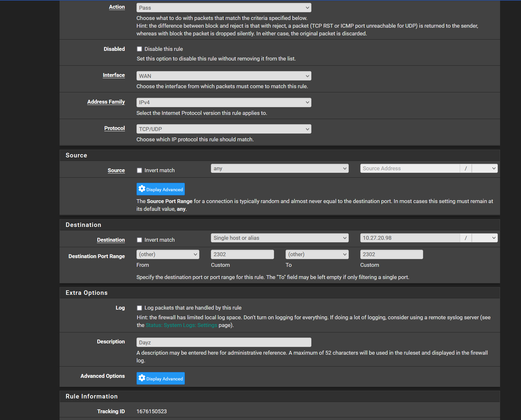Click the Source Address input field
The width and height of the screenshot is (521, 420).
click(410, 168)
